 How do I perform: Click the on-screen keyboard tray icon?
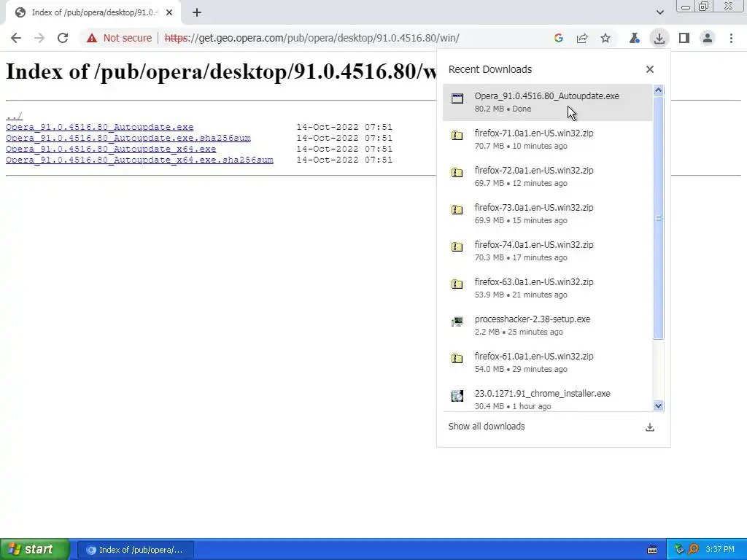(x=653, y=550)
